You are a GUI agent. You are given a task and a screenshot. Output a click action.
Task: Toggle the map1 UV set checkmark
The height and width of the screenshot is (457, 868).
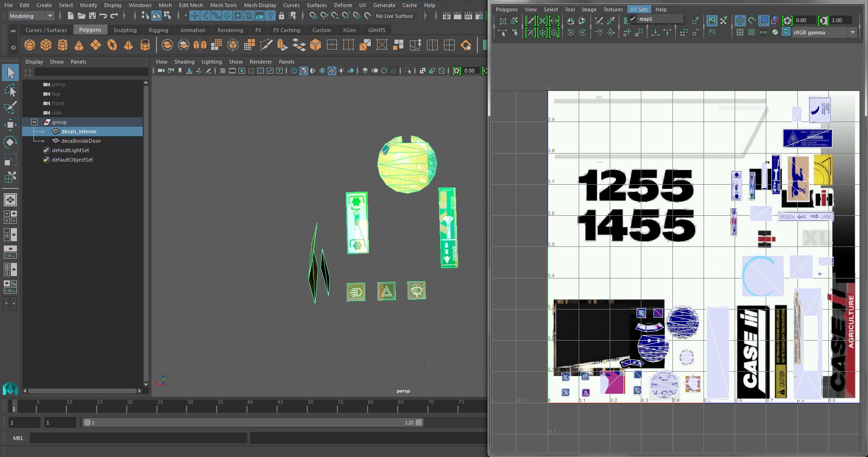(633, 19)
